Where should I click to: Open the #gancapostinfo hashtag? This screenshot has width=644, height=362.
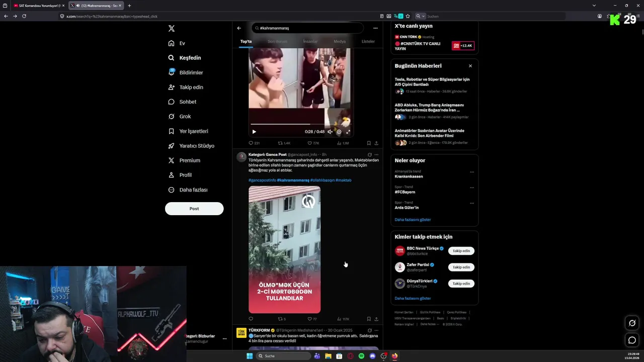pyautogui.click(x=262, y=180)
